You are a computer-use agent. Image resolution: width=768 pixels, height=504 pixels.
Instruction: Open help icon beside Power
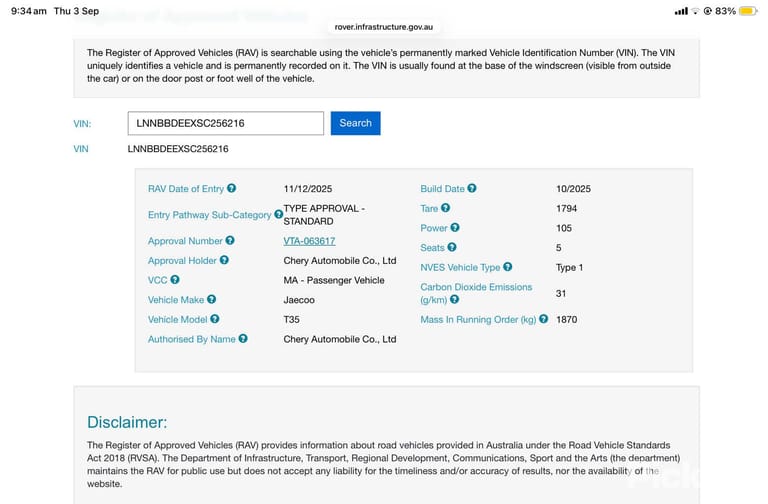[455, 227]
